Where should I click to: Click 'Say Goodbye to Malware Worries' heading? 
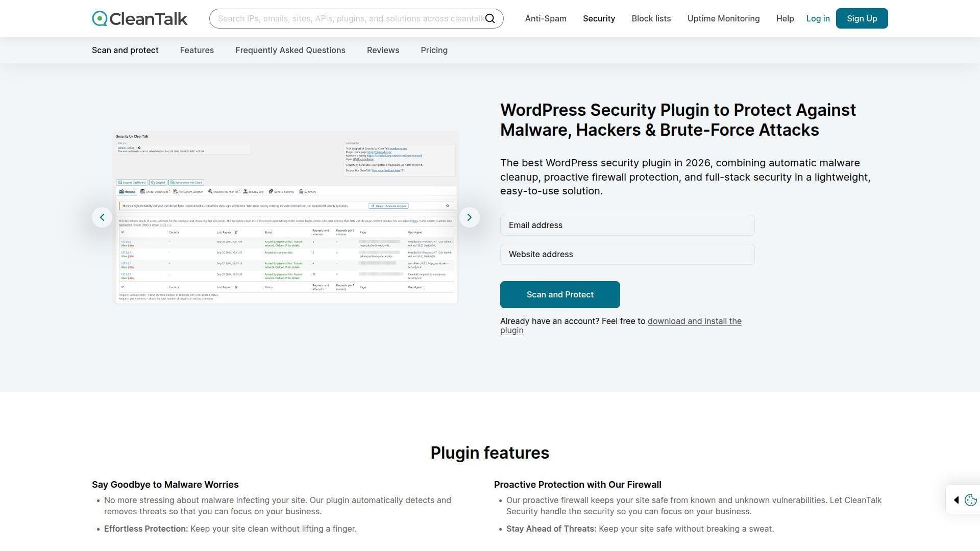tap(165, 484)
